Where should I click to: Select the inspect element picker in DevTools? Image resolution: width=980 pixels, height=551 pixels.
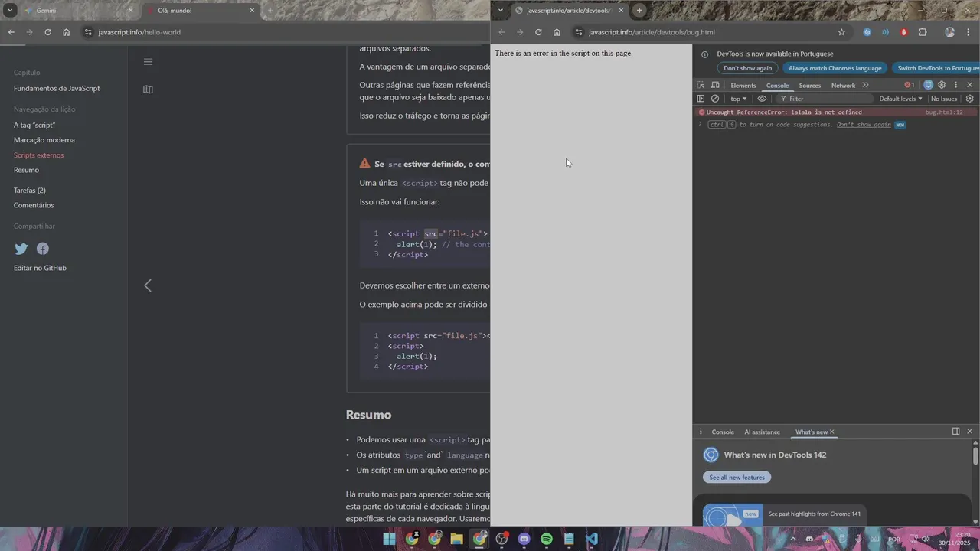click(x=701, y=85)
